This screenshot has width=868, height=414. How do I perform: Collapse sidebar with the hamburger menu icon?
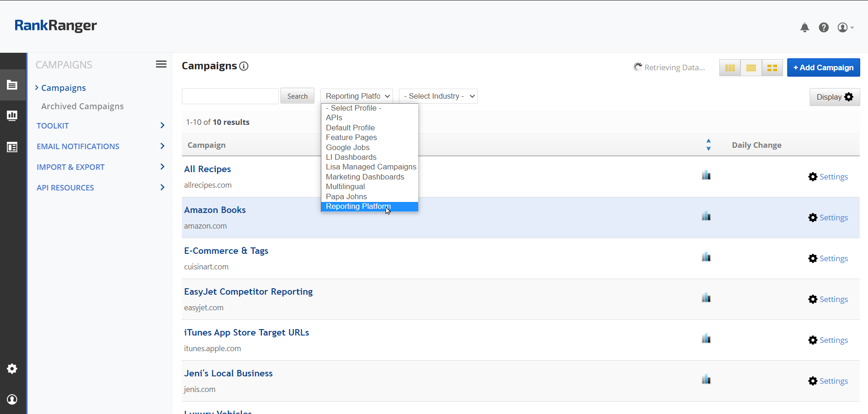point(161,64)
